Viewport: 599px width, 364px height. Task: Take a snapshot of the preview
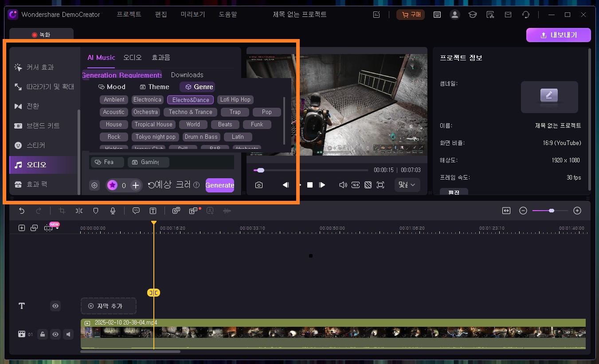point(259,185)
